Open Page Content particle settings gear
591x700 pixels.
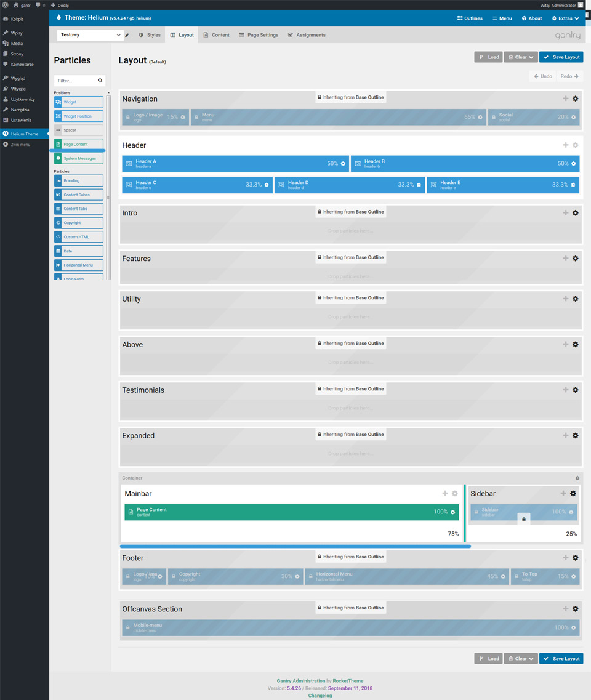[x=452, y=512]
